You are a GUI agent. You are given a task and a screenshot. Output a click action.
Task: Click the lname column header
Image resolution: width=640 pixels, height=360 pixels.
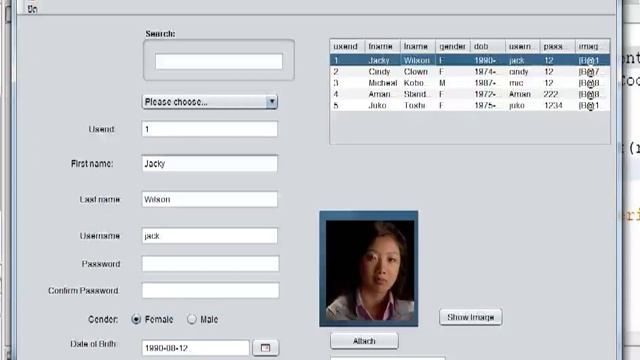click(418, 47)
